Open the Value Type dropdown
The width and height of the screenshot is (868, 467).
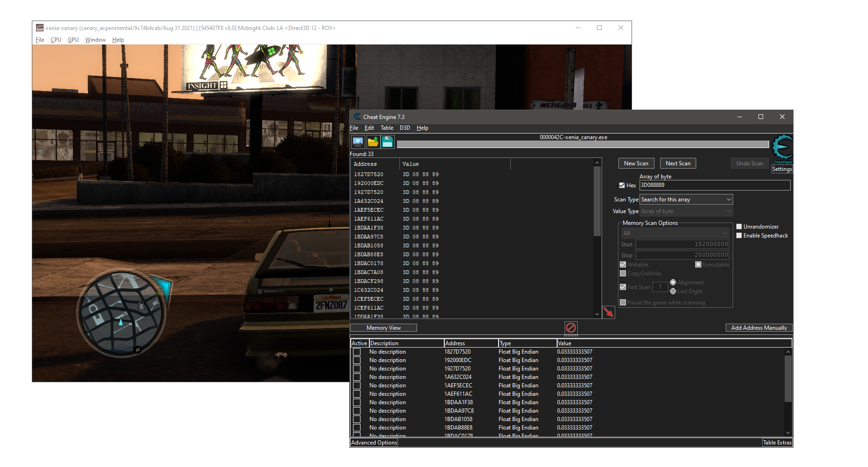coord(686,211)
